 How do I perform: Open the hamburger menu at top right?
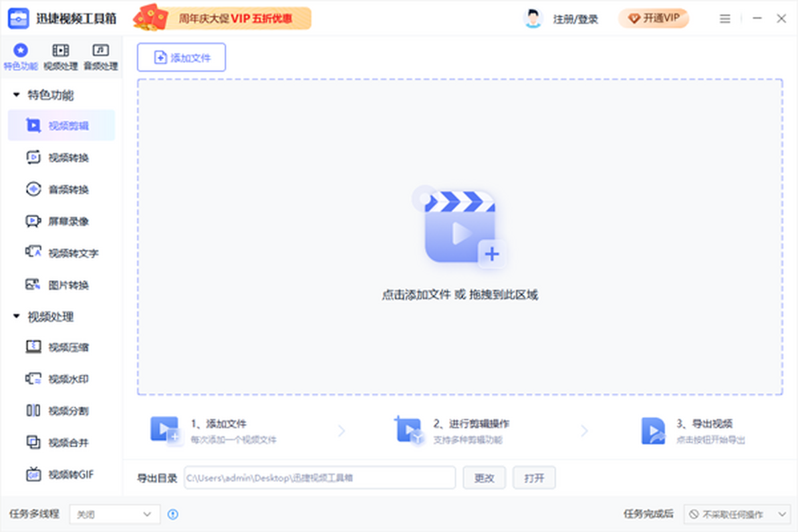(x=724, y=19)
